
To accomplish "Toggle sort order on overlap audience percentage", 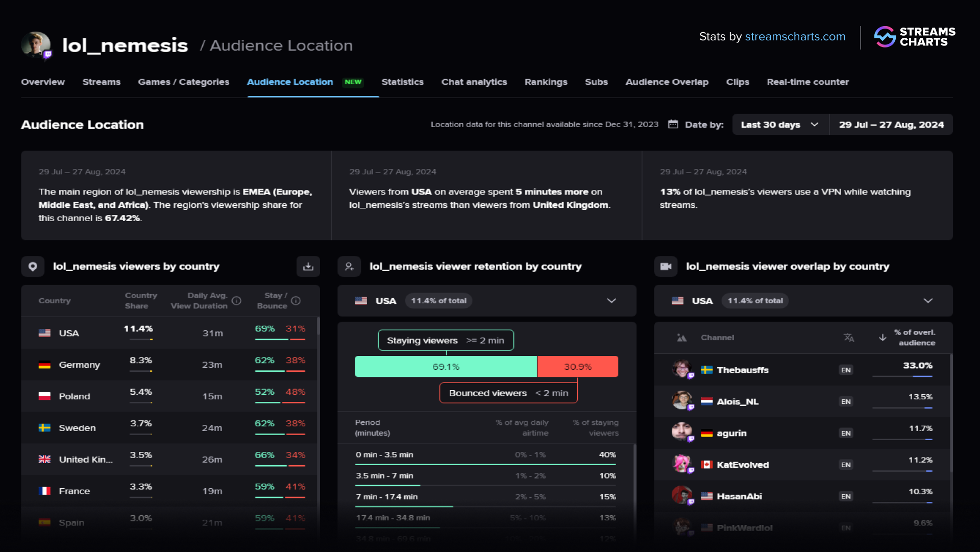I will [883, 338].
